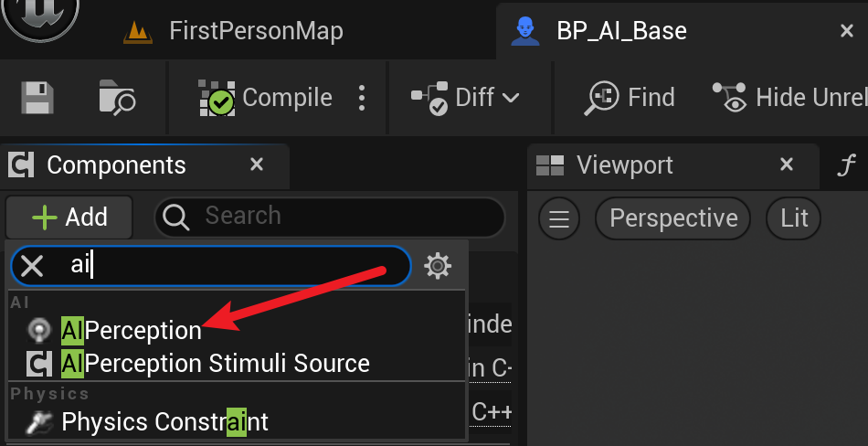The image size is (868, 446).
Task: Open the Perspective view mode dropdown
Action: 673,218
